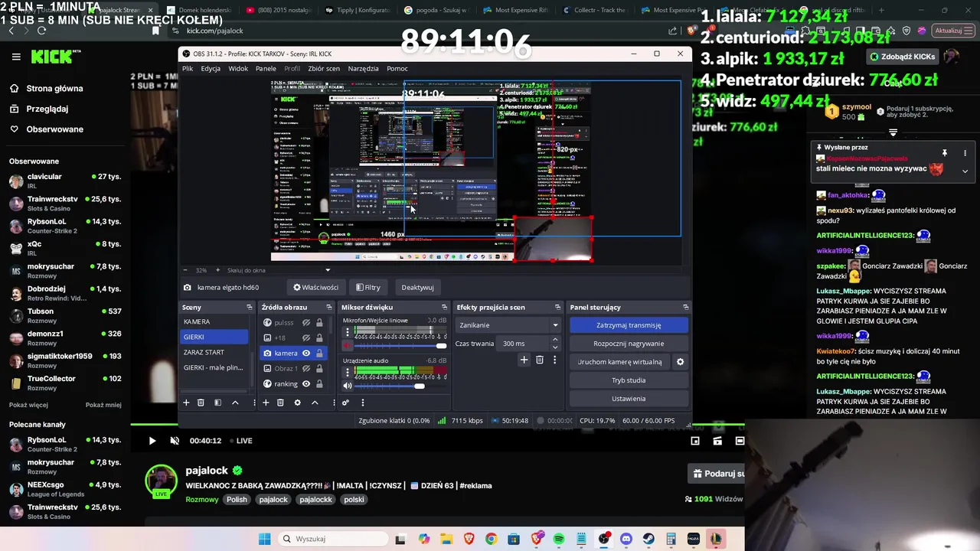Mute Urządzenie audio speaker icon
The image size is (980, 551).
tap(348, 386)
